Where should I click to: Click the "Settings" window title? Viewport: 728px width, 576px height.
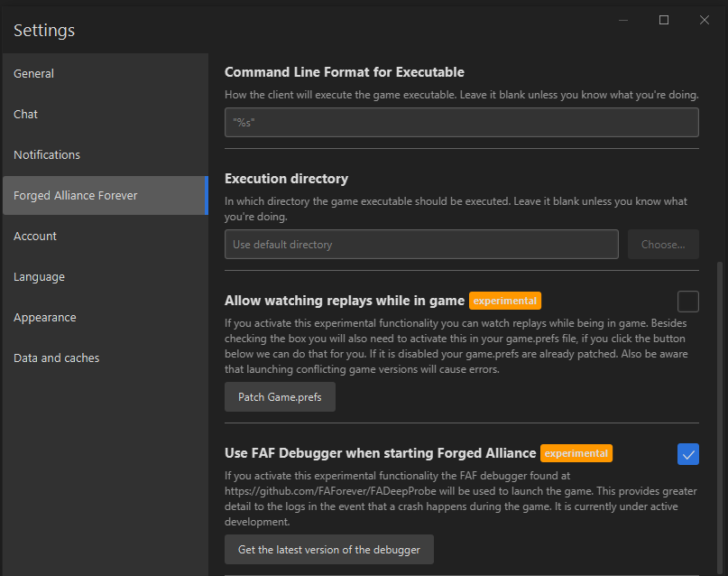coord(44,31)
